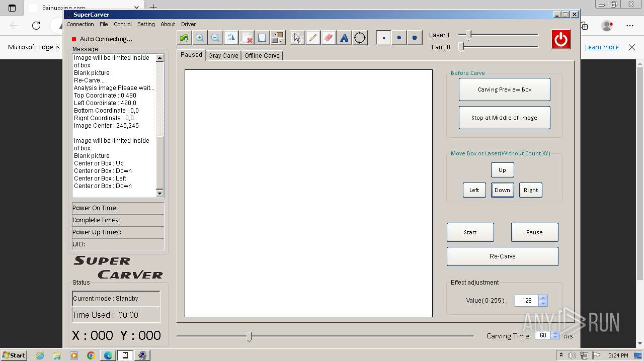Click the Carving Time slider handle
Screen dimensions: 644x362
click(x=249, y=336)
